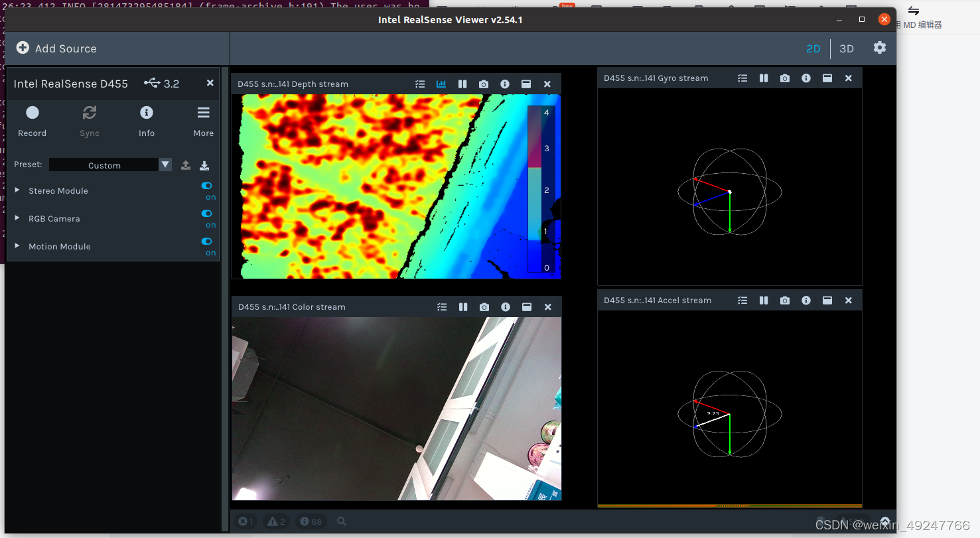Switch to the 2D view tab
Image resolution: width=980 pixels, height=538 pixels.
813,48
